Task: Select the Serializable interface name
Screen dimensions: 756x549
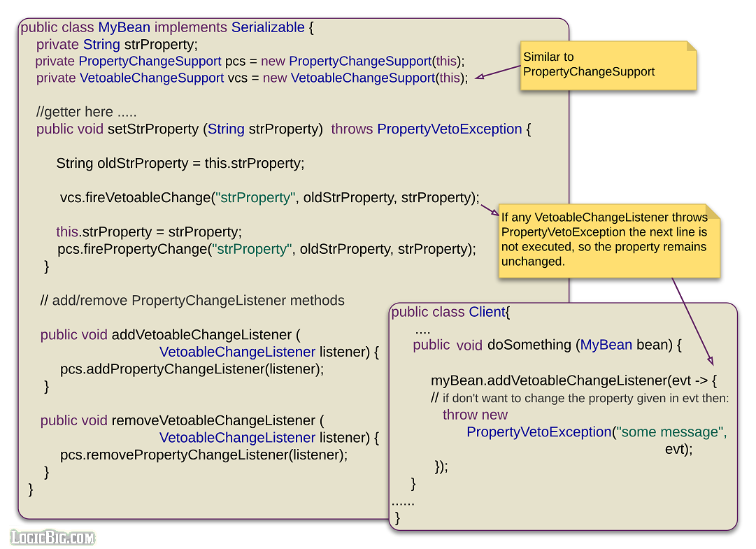Action: (x=268, y=27)
